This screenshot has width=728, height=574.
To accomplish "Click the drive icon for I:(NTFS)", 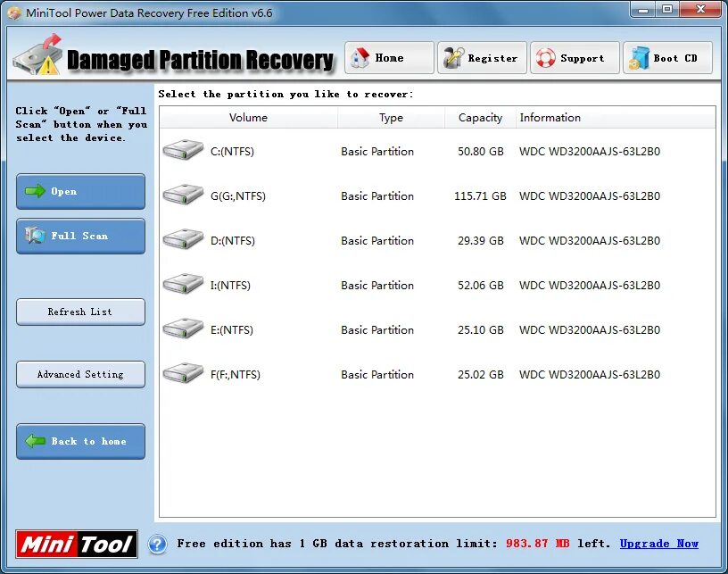I will coord(183,283).
